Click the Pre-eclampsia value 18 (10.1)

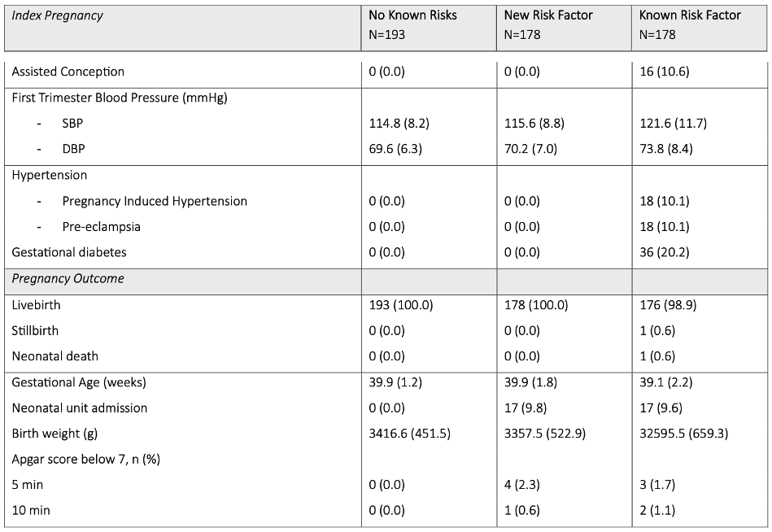664,227
